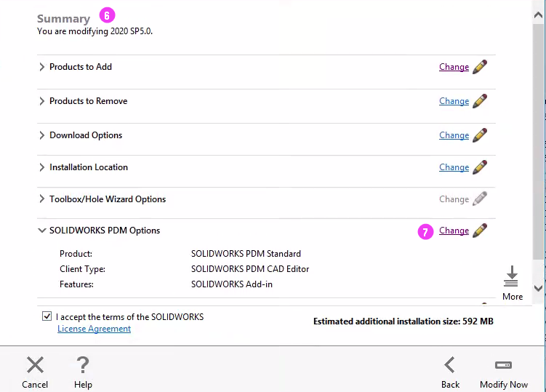Click Change link for Installation Location
Viewport: 546px width, 392px height.
click(x=454, y=167)
